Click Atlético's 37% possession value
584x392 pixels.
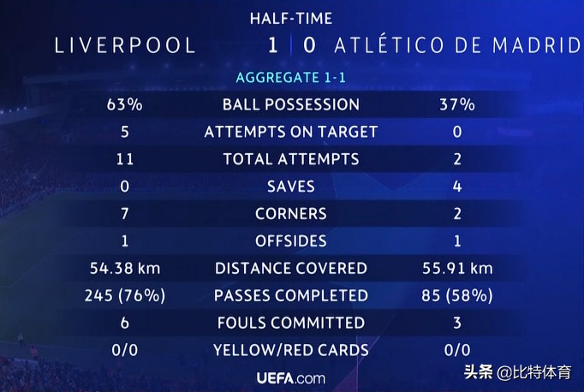click(456, 104)
